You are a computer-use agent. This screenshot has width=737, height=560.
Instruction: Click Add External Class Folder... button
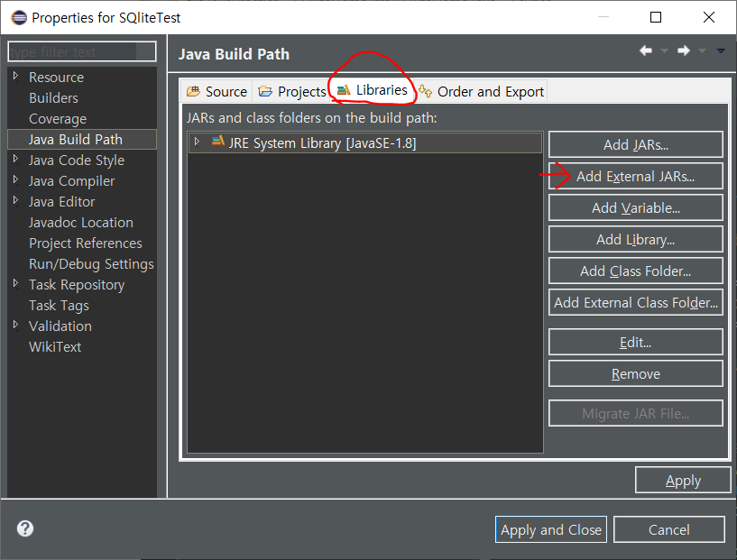pos(635,303)
